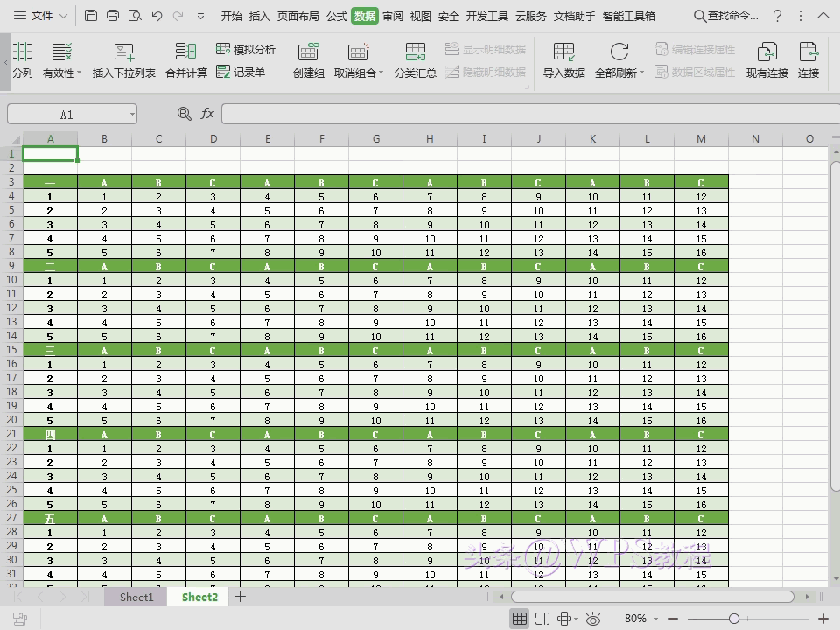Open the 文档助手 Document Assistant tab

click(x=574, y=16)
